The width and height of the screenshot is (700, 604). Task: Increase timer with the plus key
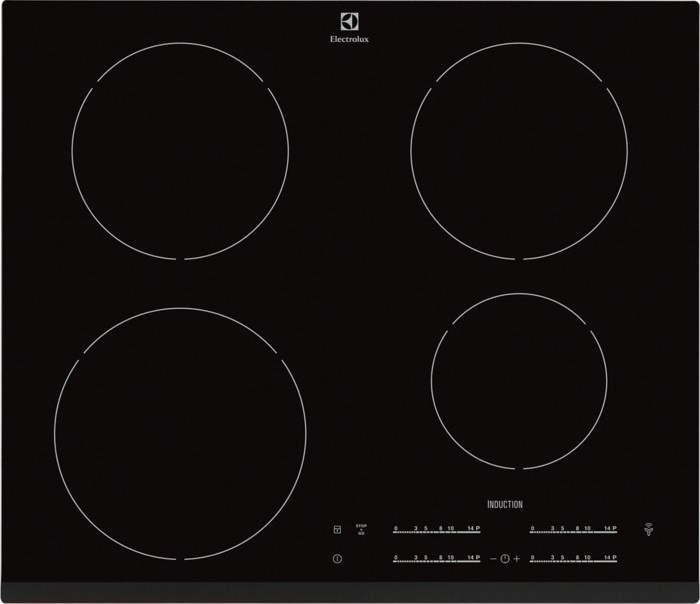(517, 558)
